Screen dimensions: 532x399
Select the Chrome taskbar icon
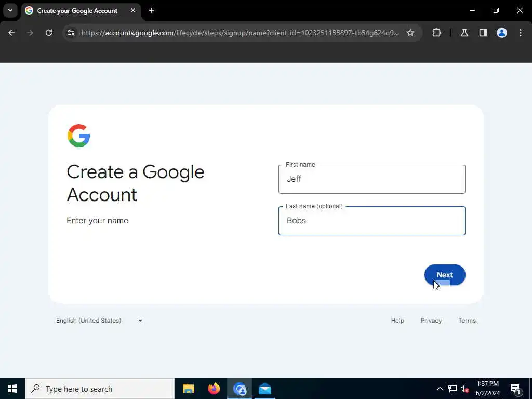[x=240, y=389]
